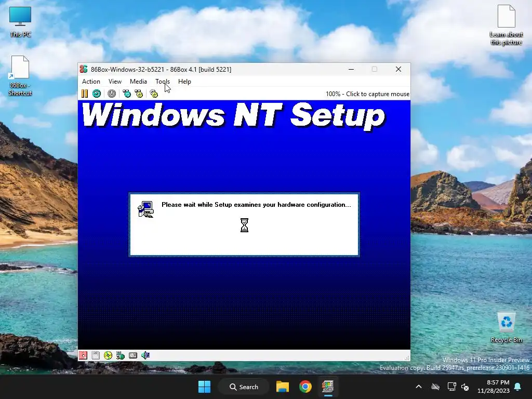Click the network tray icon

pyautogui.click(x=451, y=387)
